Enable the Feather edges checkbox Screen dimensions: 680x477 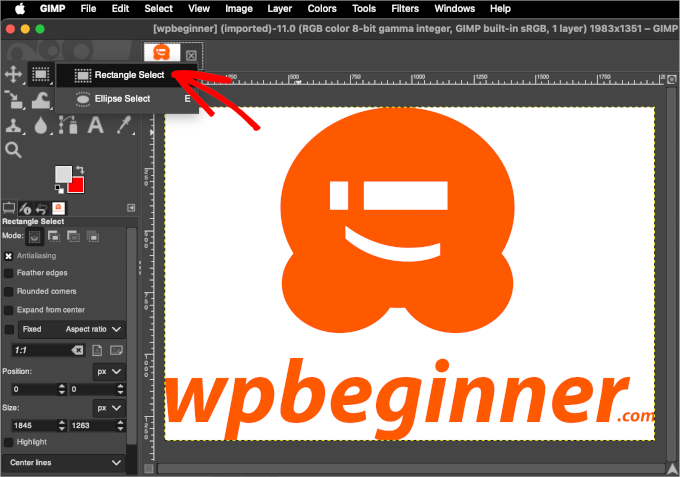(9, 272)
